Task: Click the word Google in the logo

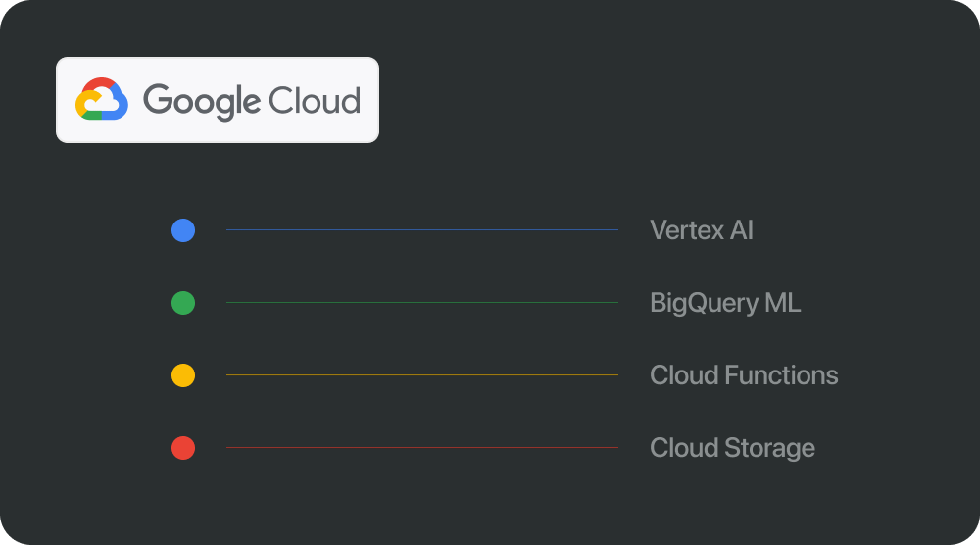Action: pos(201,101)
